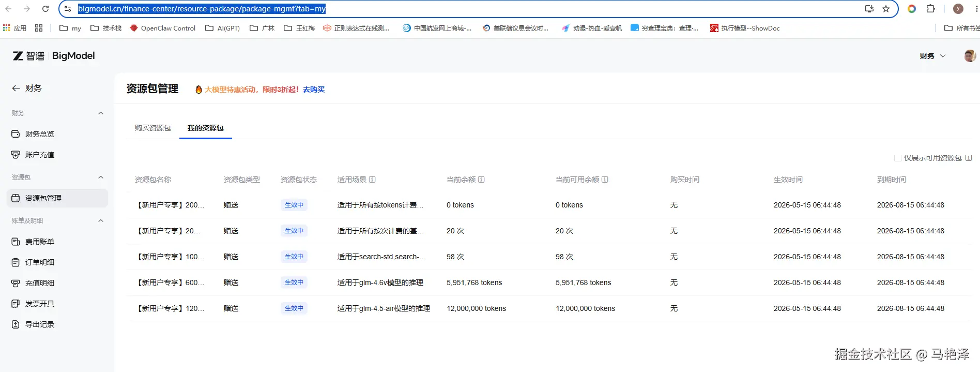Open the 正则表达式在线测 bookmark
The image size is (980, 372).
coord(356,28)
